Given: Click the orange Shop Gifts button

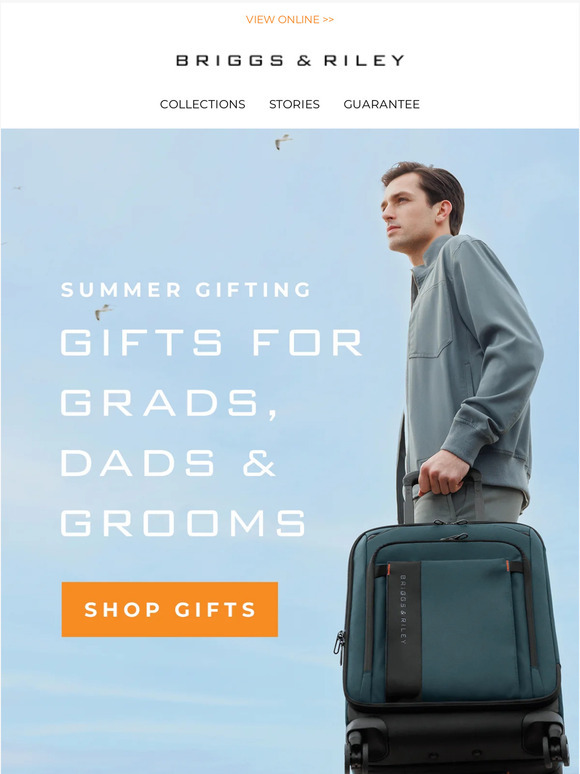Looking at the screenshot, I should tap(170, 609).
